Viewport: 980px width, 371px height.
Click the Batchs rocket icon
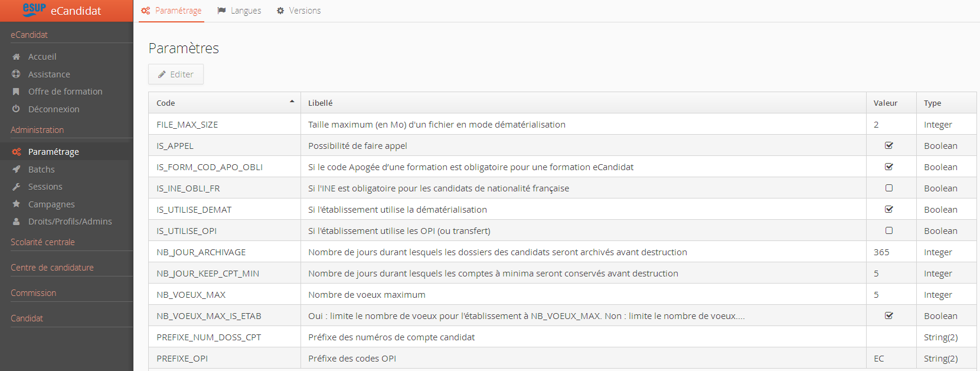point(17,170)
